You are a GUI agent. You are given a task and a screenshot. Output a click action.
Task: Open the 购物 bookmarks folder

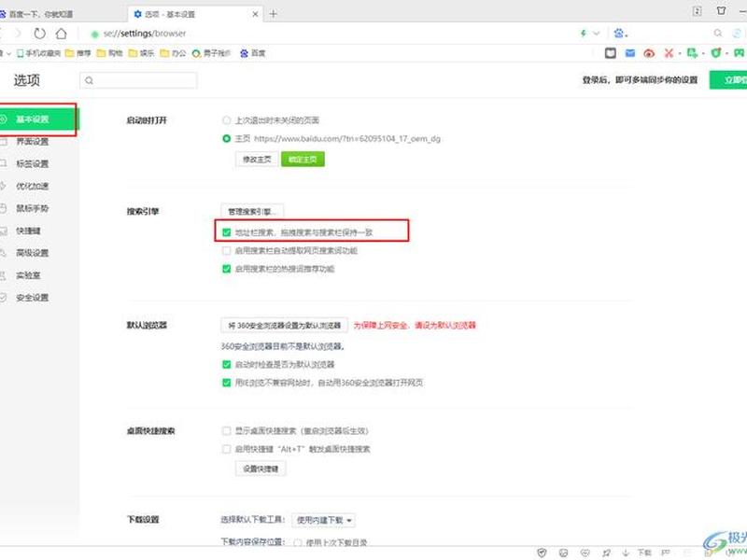(x=109, y=53)
